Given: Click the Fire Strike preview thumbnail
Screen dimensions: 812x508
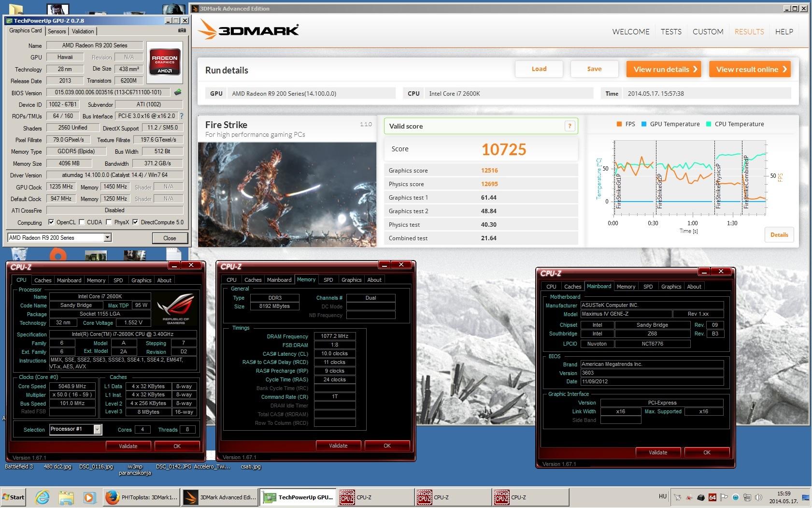Looking at the screenshot, I should point(287,194).
